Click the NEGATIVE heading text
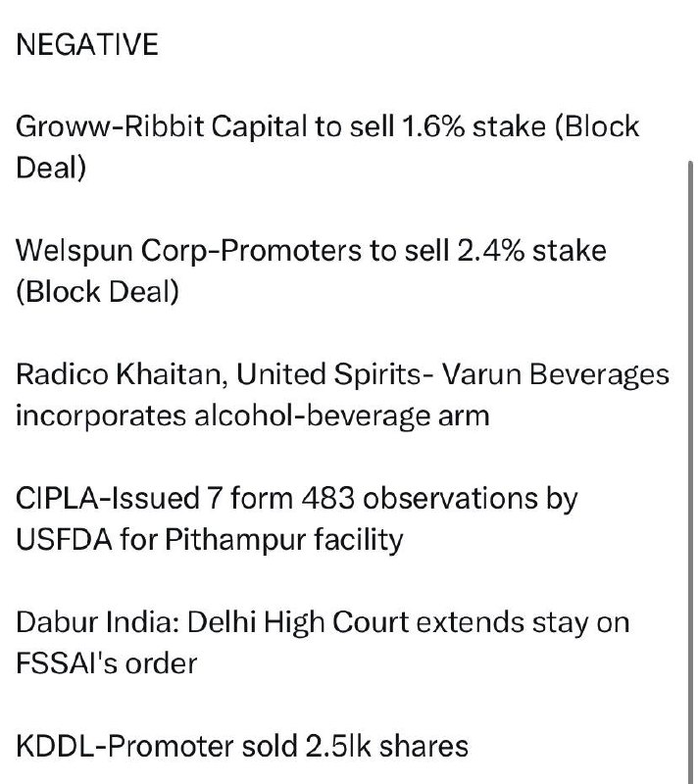Screen dimensions: 698x784 point(87,44)
